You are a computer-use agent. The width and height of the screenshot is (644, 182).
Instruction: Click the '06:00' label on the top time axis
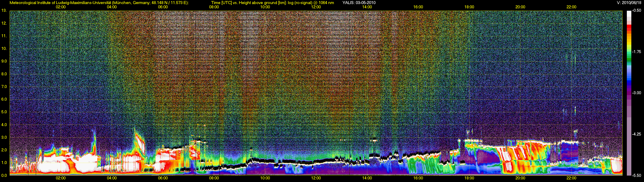tap(163, 7)
